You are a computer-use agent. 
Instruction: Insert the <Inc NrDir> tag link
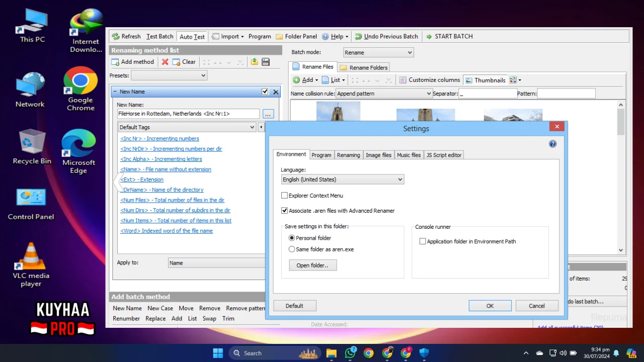[171, 149]
